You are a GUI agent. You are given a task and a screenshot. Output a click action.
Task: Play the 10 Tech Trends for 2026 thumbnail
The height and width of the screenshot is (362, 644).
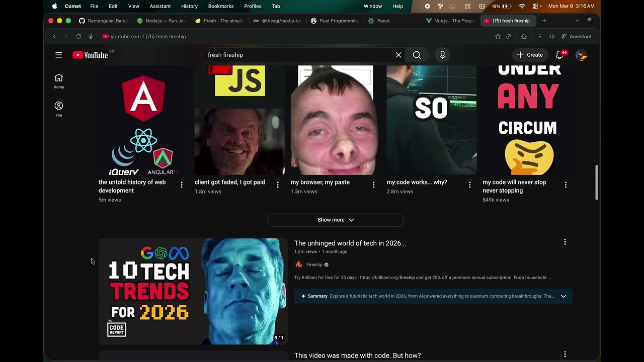pyautogui.click(x=193, y=291)
